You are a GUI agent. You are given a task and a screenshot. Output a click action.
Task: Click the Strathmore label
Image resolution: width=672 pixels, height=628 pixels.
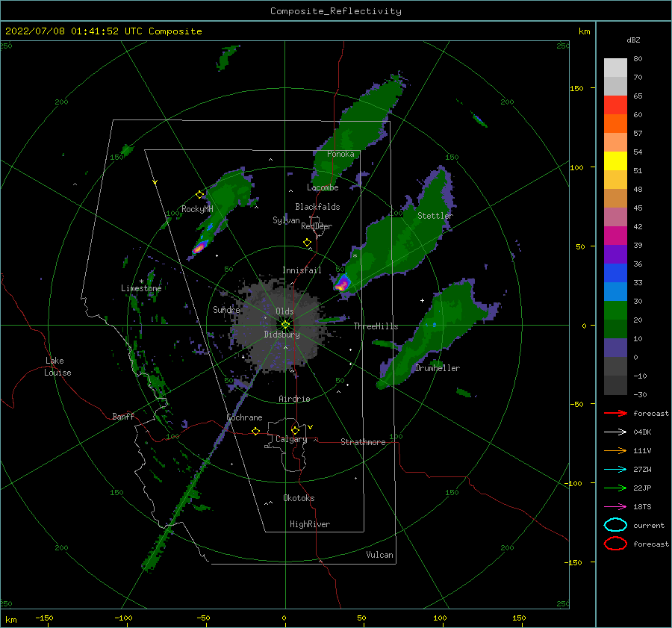tap(363, 442)
